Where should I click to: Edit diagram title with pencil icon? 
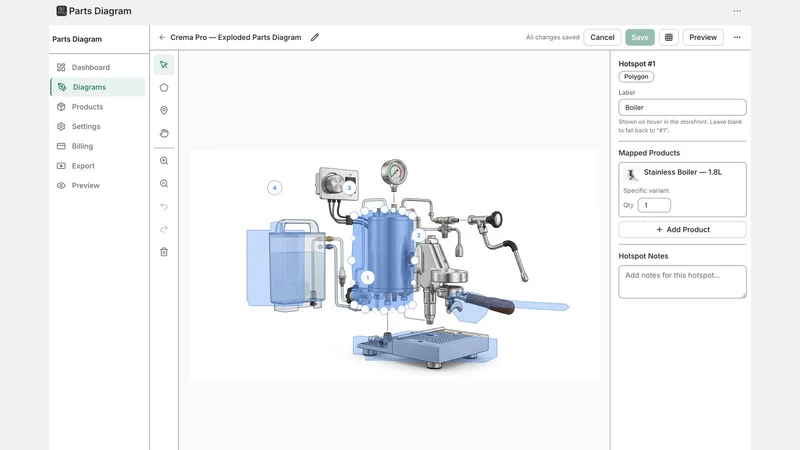coord(315,37)
